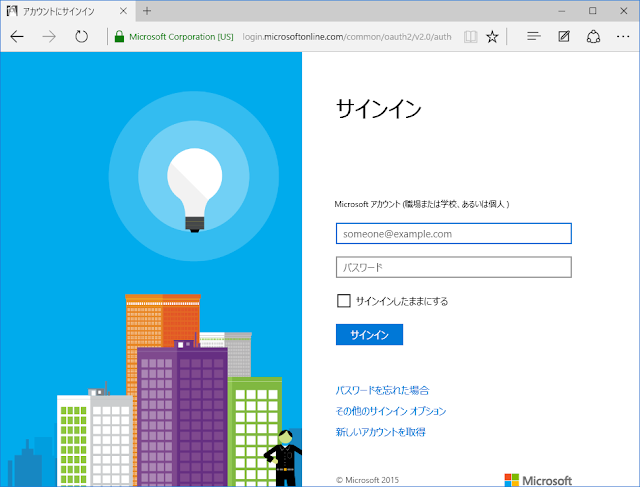Screen dimensions: 640x487
Task: Go back with the browser back arrow
Action: pos(17,37)
